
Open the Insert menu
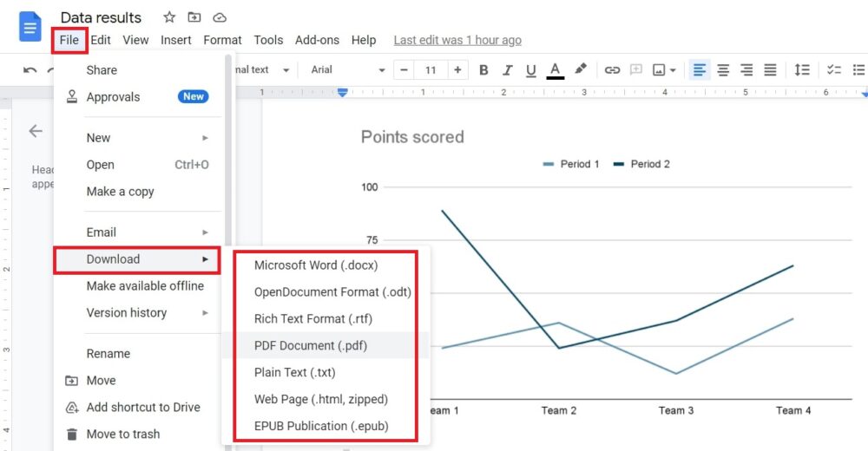point(176,40)
